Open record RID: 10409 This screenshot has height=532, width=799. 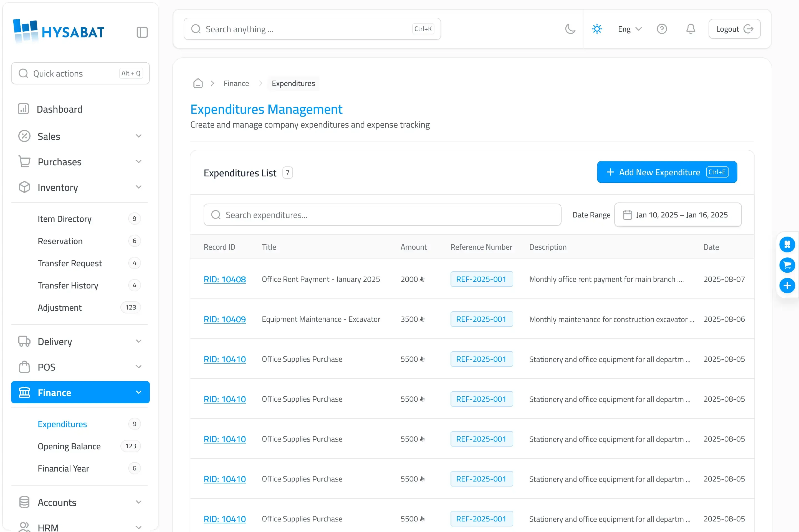tap(225, 319)
